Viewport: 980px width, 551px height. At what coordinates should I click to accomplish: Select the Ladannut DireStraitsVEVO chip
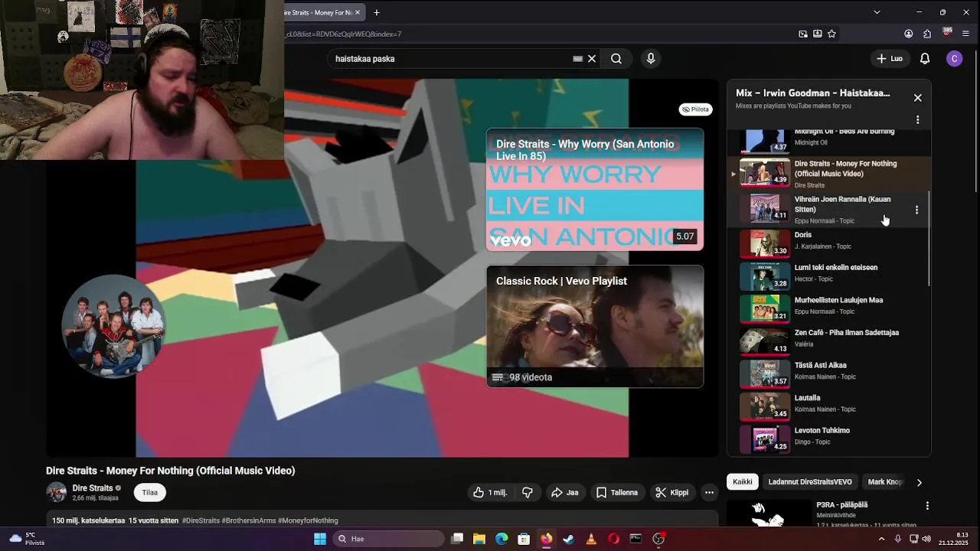810,482
